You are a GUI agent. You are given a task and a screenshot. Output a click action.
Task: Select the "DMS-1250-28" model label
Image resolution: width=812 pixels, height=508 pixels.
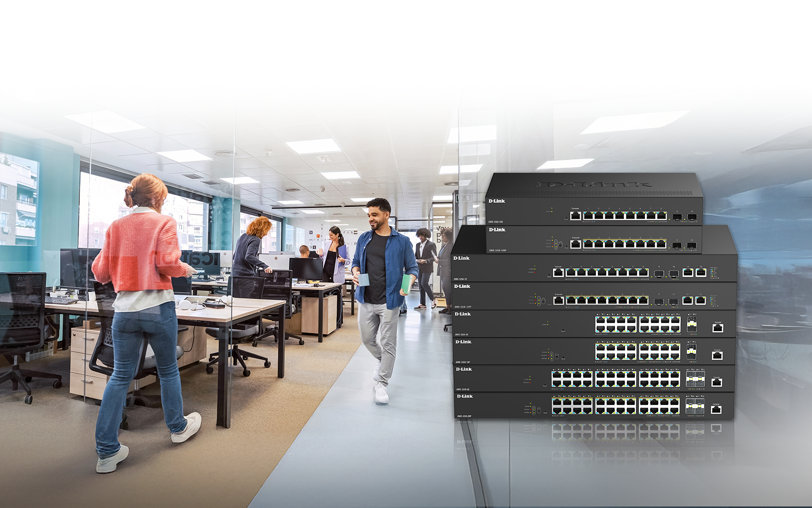462,389
